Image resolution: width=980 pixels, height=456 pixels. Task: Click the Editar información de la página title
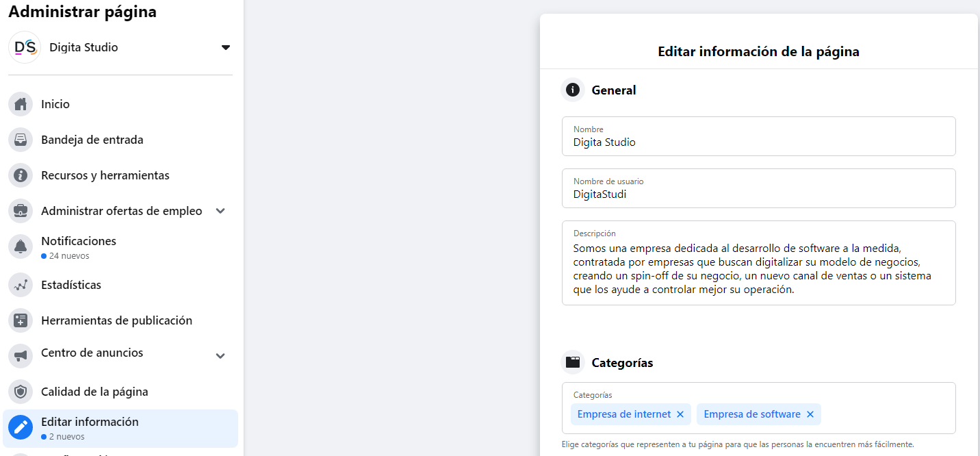pyautogui.click(x=759, y=51)
